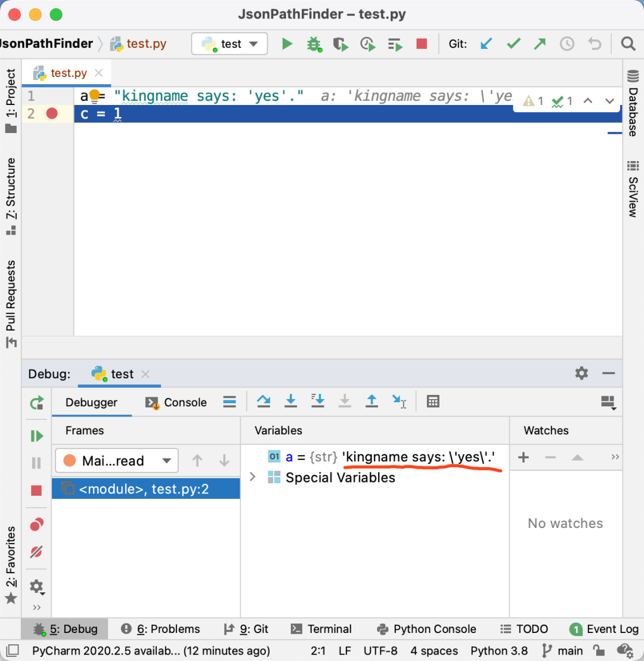This screenshot has height=661, width=644.
Task: Click the main Git branch widget
Action: tap(563, 650)
